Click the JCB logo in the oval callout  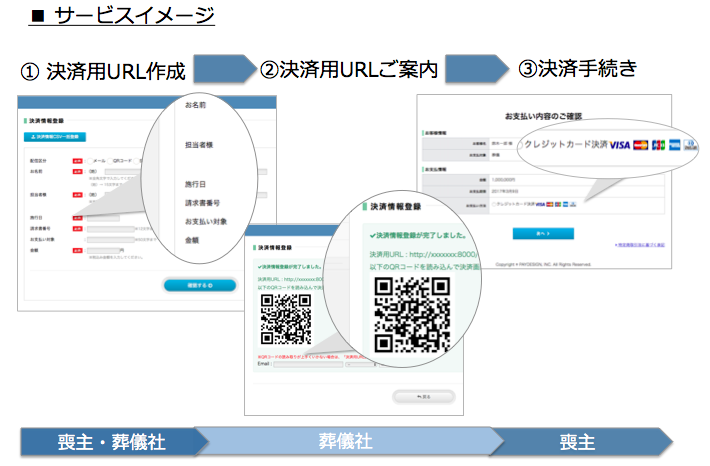click(x=658, y=145)
